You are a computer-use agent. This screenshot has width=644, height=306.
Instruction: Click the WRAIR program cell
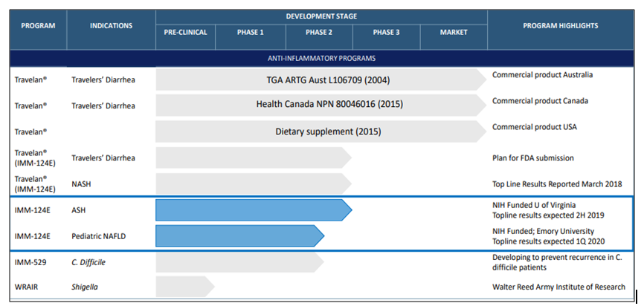click(26, 287)
